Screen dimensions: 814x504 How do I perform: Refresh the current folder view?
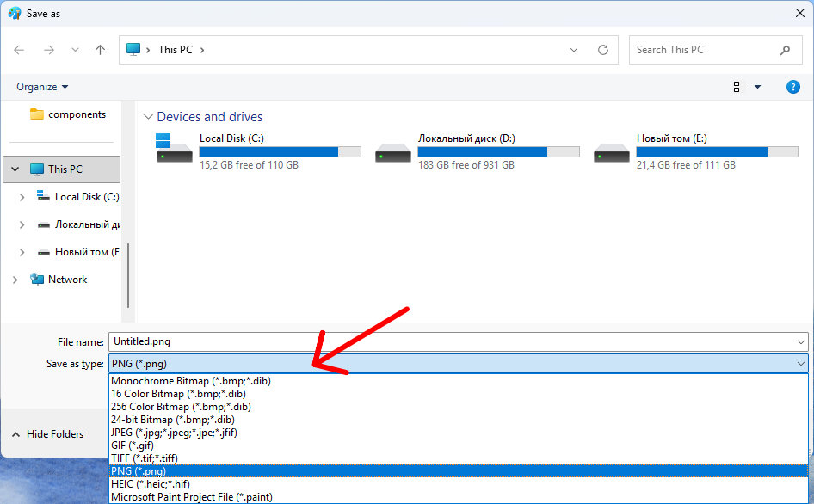[601, 49]
